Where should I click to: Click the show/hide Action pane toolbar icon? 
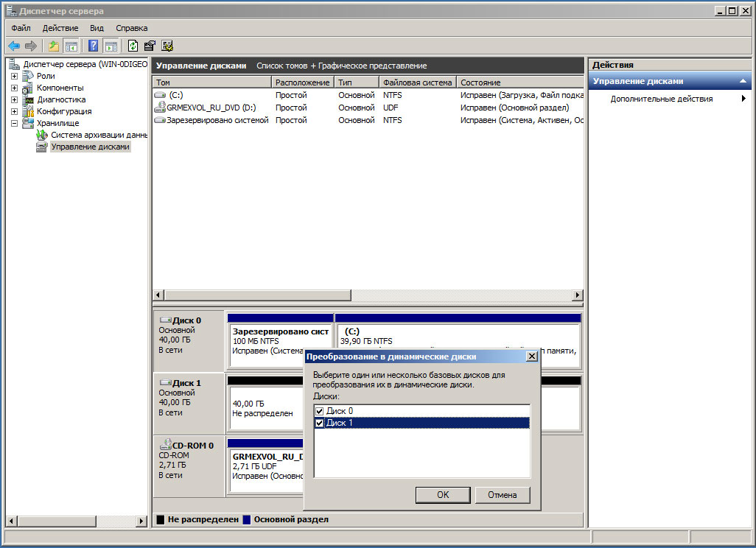pos(111,46)
